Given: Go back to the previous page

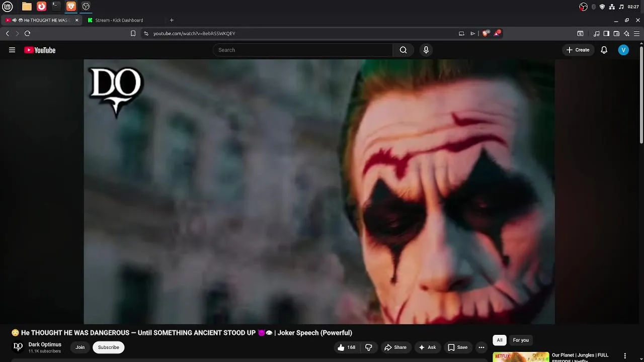Looking at the screenshot, I should (7, 34).
